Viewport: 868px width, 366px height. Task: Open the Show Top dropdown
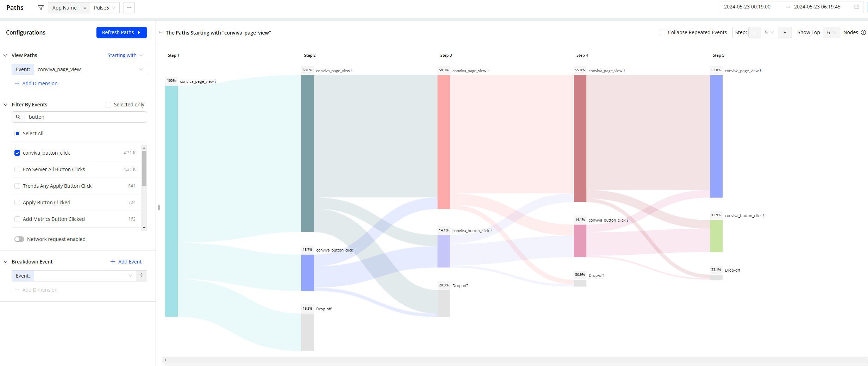point(831,32)
